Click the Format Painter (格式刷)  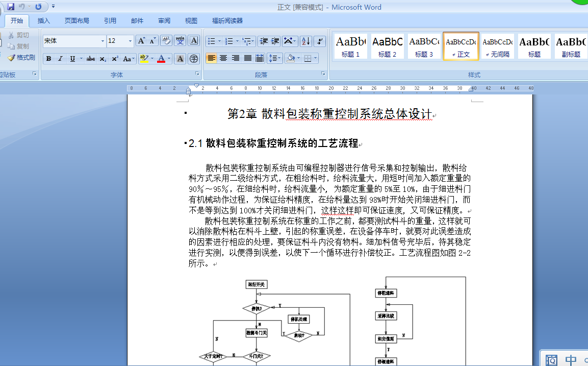pos(22,58)
